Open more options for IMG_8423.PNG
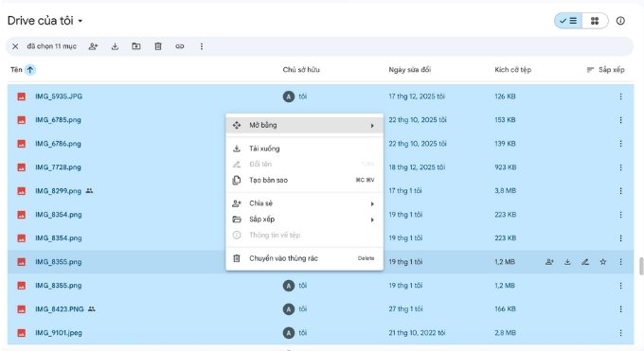 point(620,308)
